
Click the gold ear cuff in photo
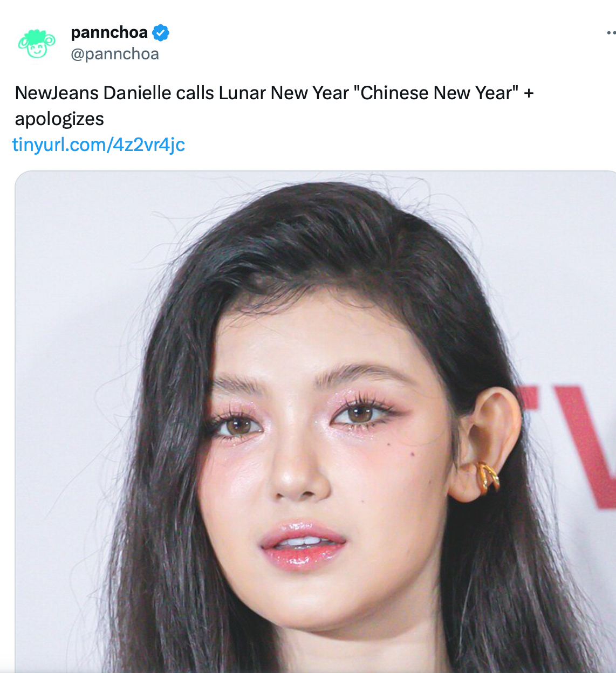(487, 477)
